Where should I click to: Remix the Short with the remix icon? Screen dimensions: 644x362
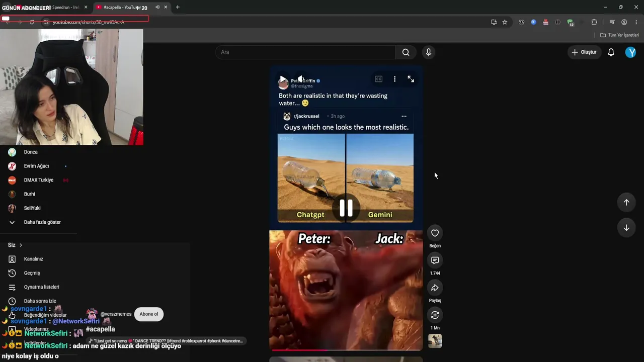435,315
